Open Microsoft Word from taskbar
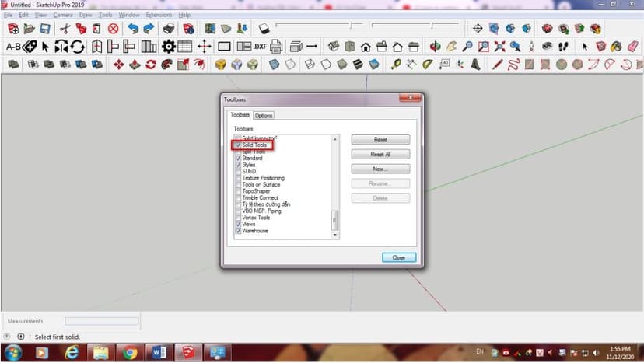 [x=159, y=353]
